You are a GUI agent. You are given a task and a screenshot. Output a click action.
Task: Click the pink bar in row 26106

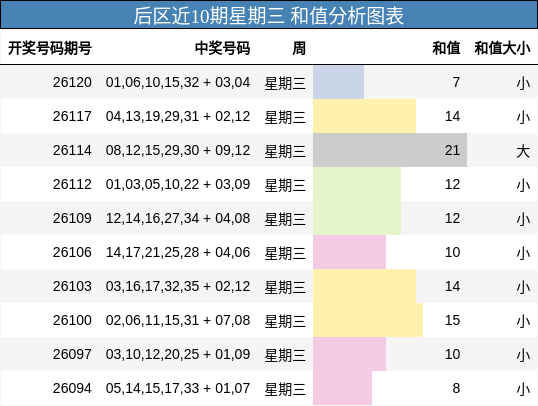click(x=349, y=252)
